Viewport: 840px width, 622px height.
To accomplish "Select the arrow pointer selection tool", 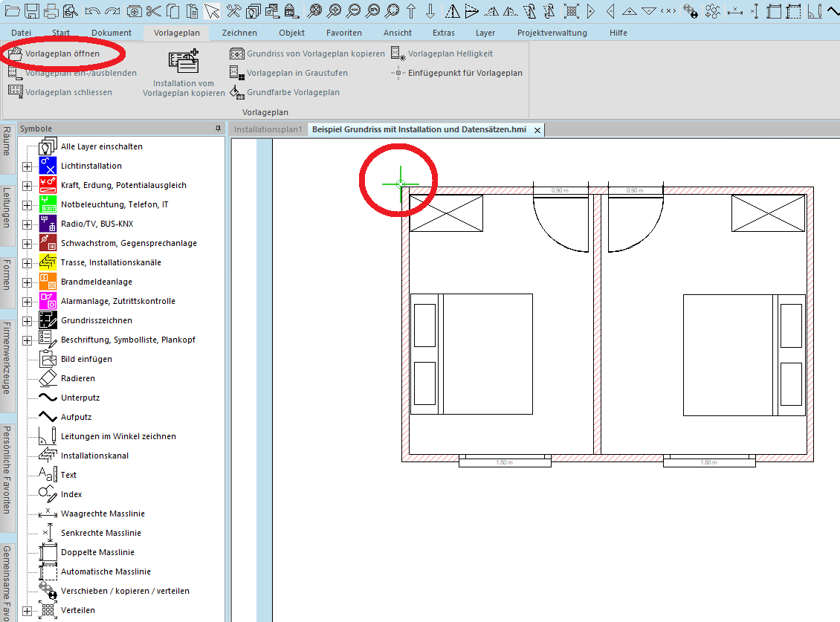I will click(x=212, y=11).
